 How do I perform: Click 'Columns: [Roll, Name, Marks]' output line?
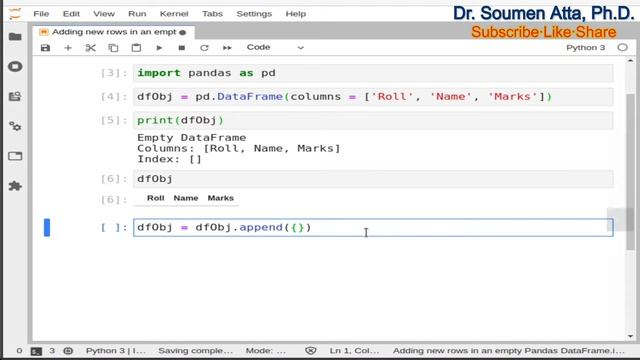click(x=239, y=148)
